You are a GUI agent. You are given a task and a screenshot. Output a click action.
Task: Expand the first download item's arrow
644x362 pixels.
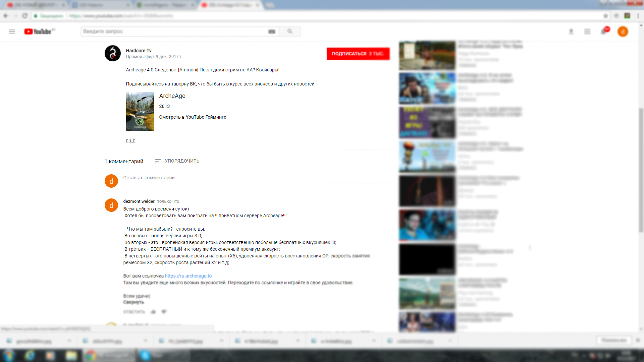[69, 341]
